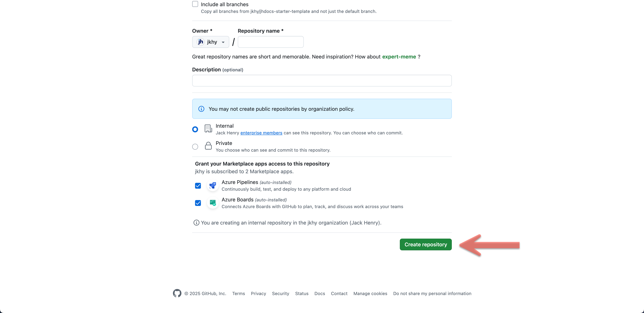644x313 pixels.
Task: Click info icon beside internal repository notice
Action: [x=196, y=223]
